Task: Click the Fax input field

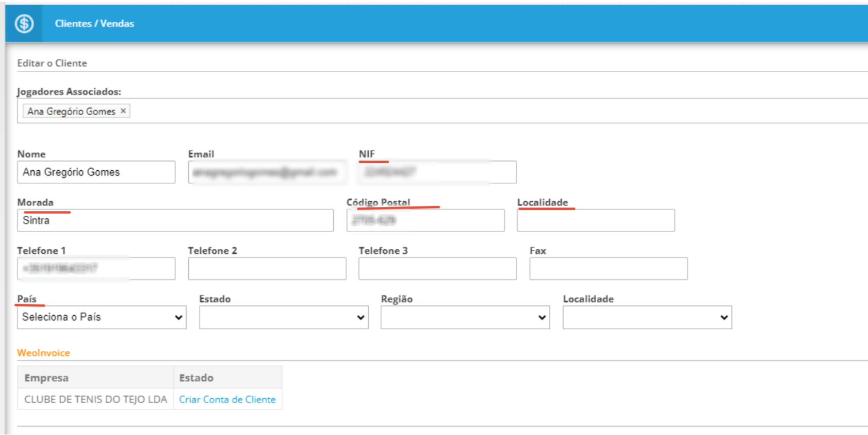Action: point(608,269)
